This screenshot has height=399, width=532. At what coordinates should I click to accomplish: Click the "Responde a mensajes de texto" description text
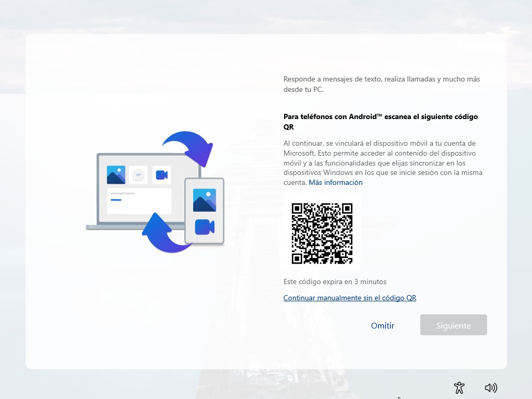381,84
